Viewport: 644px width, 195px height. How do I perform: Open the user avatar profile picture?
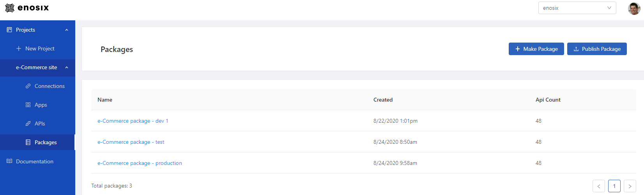(634, 8)
